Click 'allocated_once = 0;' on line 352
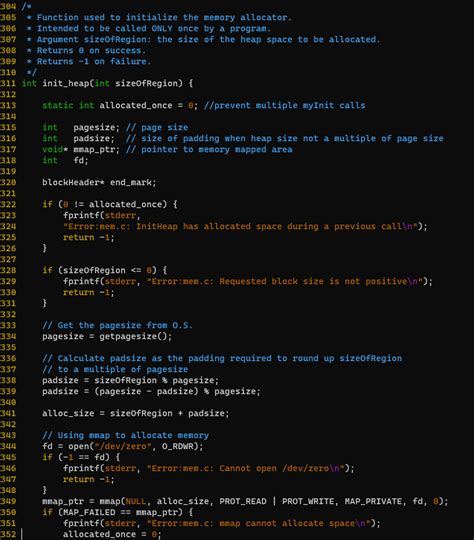474x540 pixels. tap(112, 534)
